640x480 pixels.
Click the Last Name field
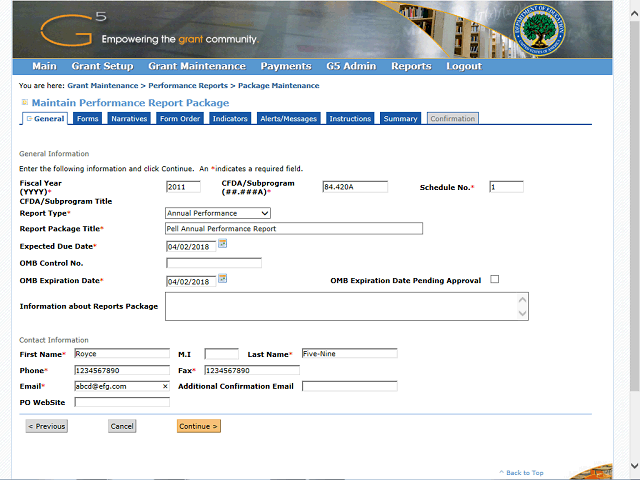click(x=350, y=353)
